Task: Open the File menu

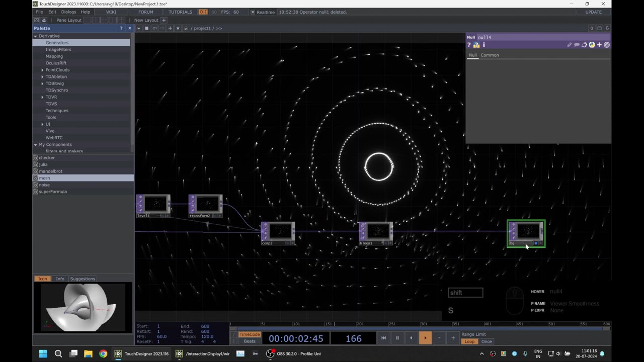Action: tap(39, 12)
